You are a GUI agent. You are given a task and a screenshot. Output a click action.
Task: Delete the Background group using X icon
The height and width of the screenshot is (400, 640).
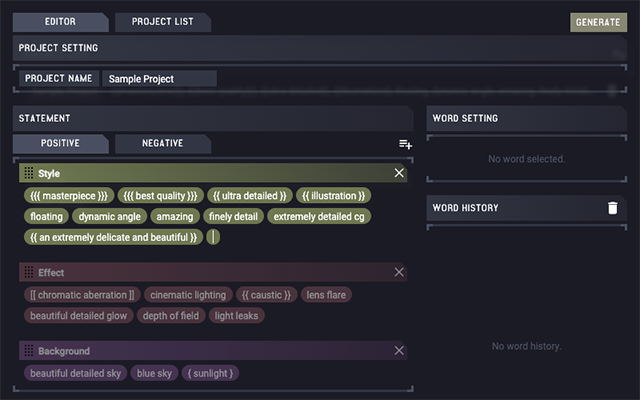[x=399, y=351]
